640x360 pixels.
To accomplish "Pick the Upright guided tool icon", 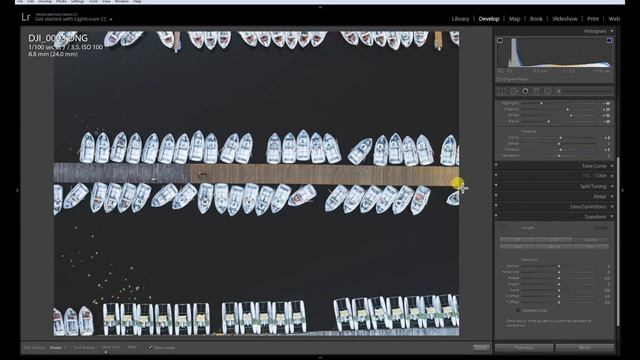I will pos(503,228).
